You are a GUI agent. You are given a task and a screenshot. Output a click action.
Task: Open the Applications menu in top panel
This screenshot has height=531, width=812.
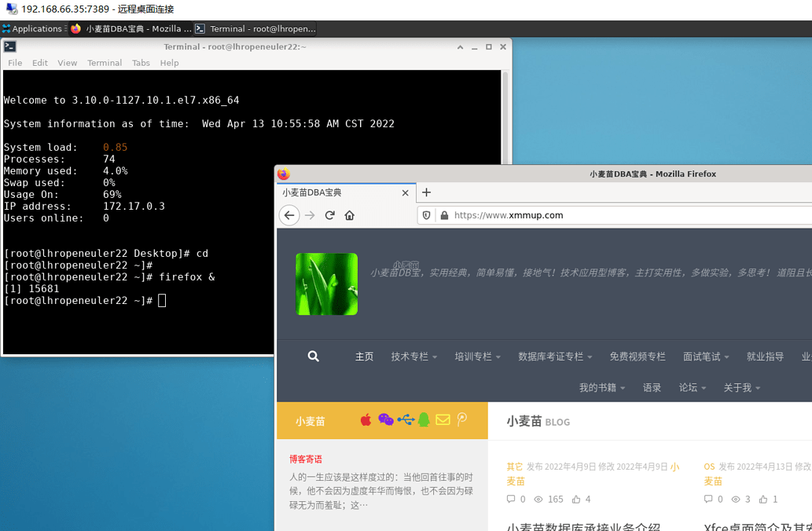click(32, 29)
